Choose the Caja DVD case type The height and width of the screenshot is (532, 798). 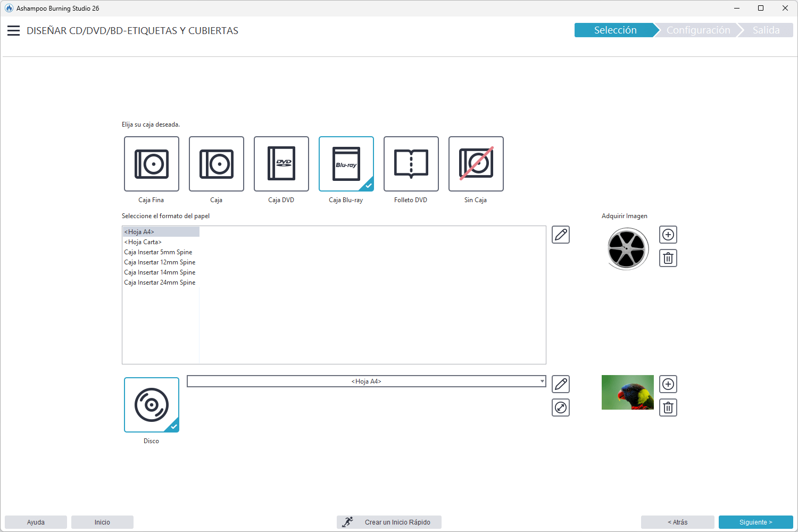pos(281,164)
